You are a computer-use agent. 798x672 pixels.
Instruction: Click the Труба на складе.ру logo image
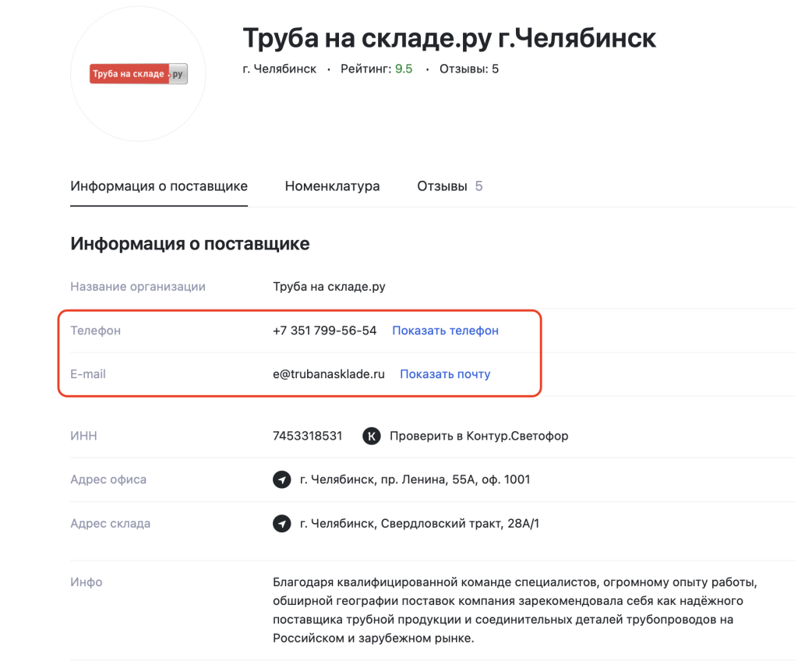click(x=138, y=74)
